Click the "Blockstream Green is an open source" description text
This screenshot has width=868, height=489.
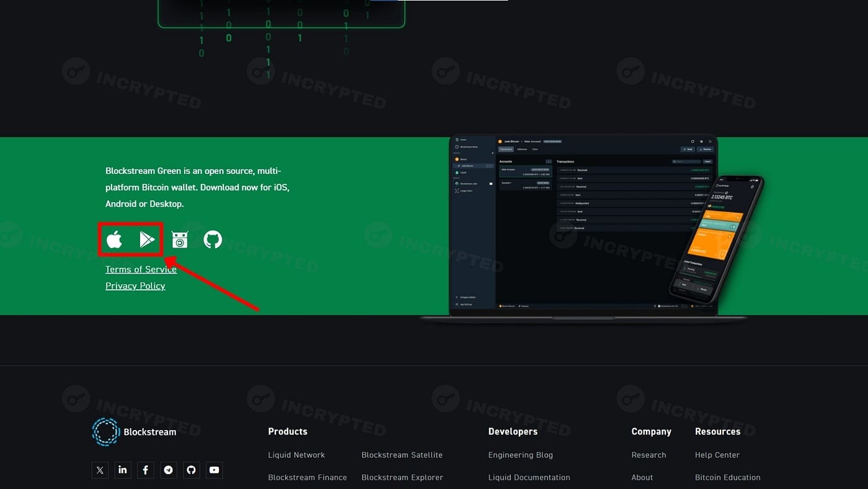pyautogui.click(x=197, y=187)
